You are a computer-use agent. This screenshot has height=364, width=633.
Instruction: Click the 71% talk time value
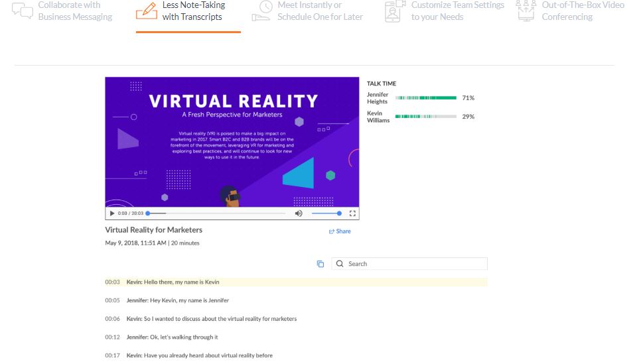468,97
